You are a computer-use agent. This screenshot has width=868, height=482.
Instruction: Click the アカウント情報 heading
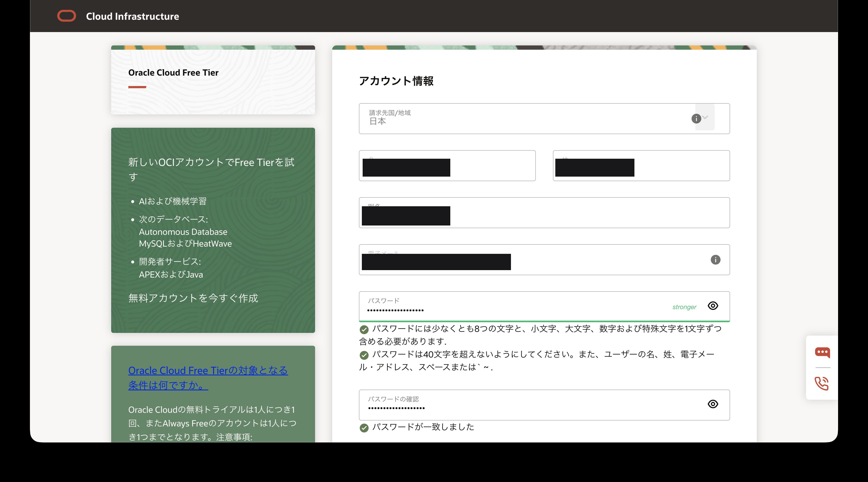pyautogui.click(x=396, y=81)
